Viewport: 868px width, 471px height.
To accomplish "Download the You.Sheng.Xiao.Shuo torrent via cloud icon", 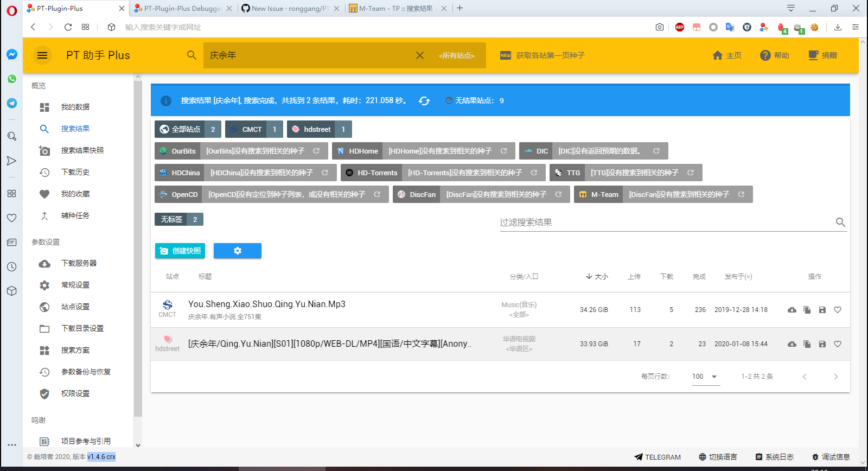I will point(792,310).
